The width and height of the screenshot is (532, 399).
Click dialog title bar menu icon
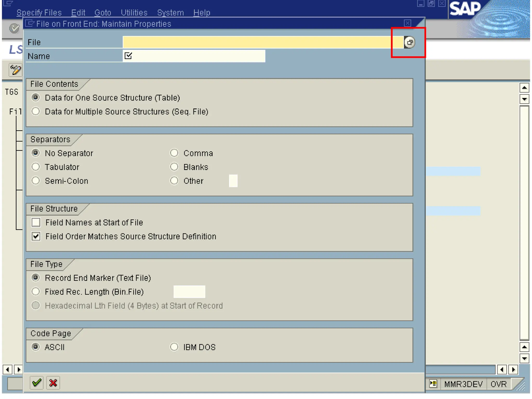(30, 24)
